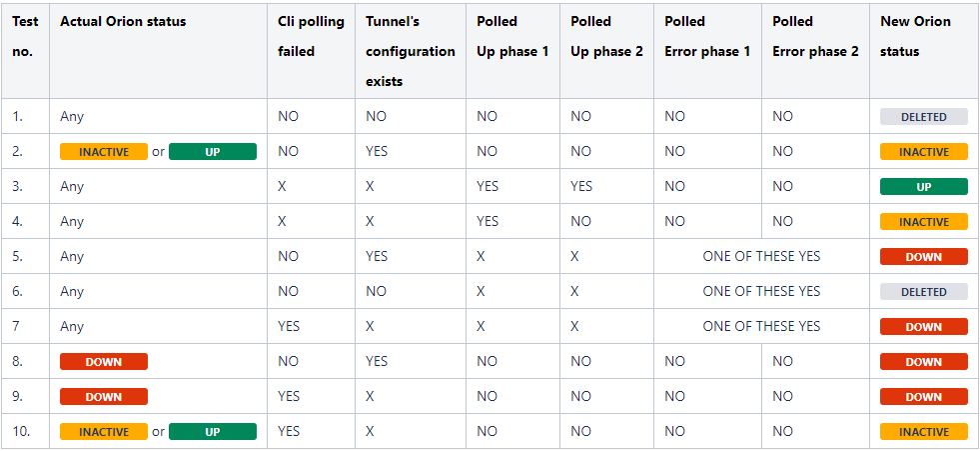980x451 pixels.
Task: Select the "New Orion status" column header
Action: pos(915,36)
